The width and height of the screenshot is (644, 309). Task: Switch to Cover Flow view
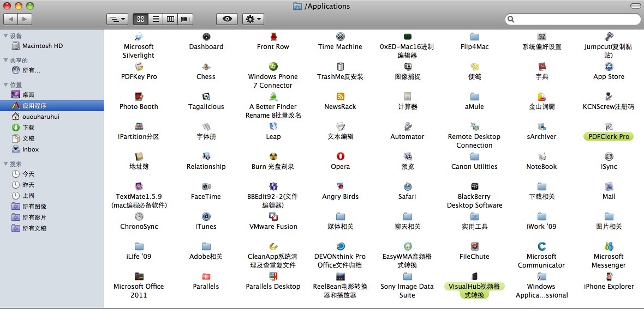pyautogui.click(x=186, y=19)
